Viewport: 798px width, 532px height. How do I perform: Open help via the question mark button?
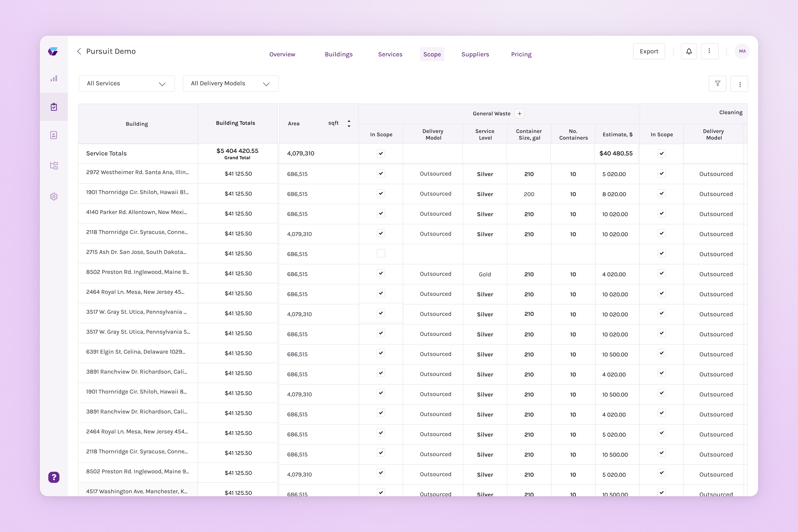54,477
